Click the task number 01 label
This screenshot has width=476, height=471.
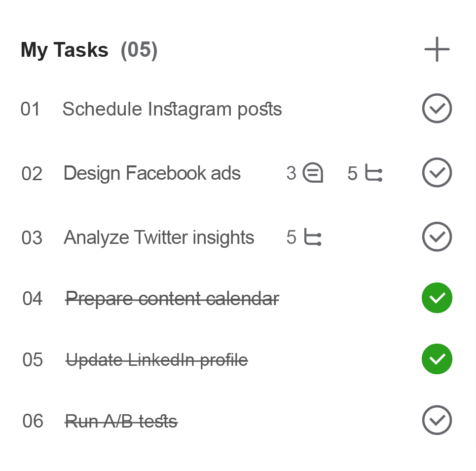coord(30,109)
